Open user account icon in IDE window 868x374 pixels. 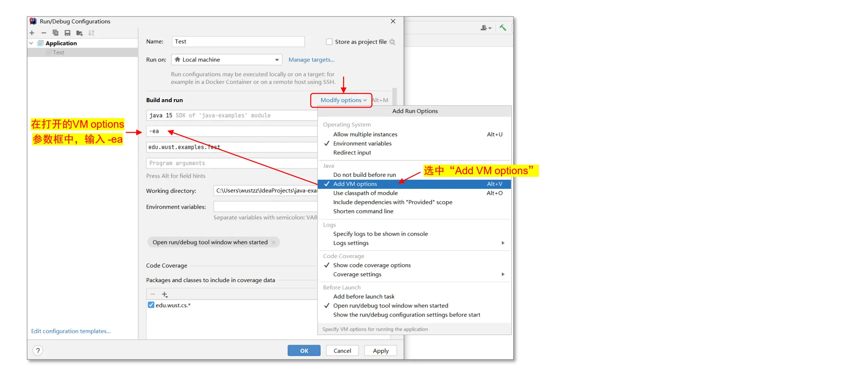(486, 28)
